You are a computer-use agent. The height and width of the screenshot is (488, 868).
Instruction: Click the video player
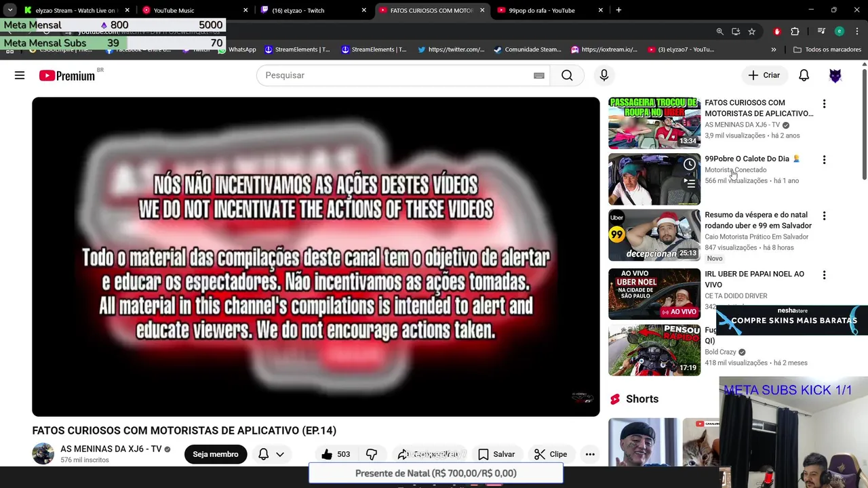(316, 257)
